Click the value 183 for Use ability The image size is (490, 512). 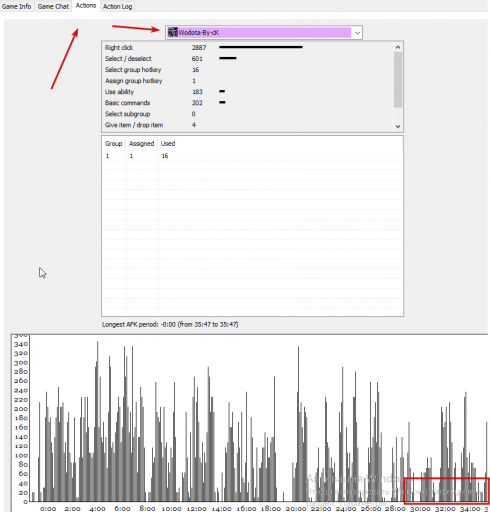point(197,92)
